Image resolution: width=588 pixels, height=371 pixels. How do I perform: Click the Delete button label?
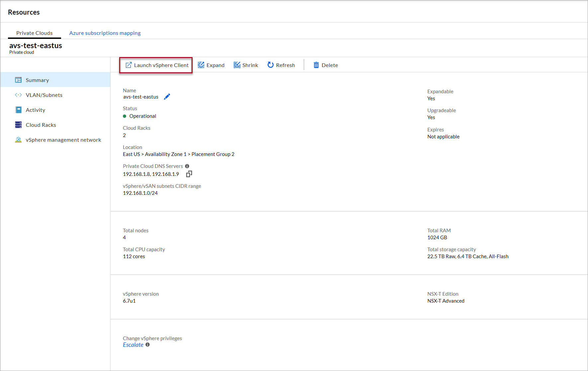[x=330, y=65]
